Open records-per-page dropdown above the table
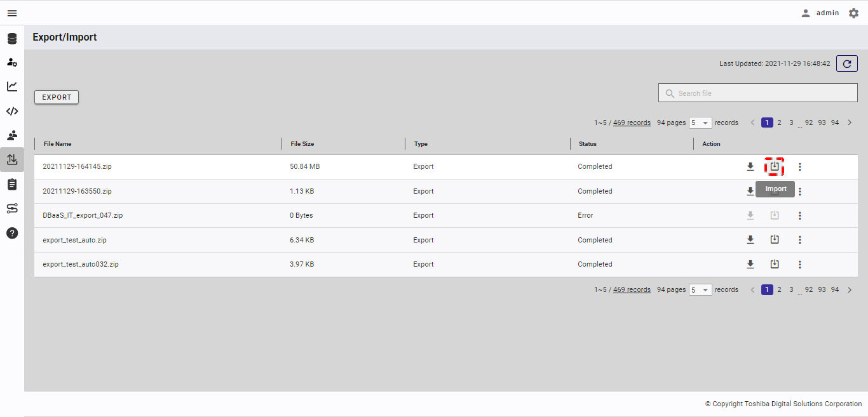 [x=700, y=122]
